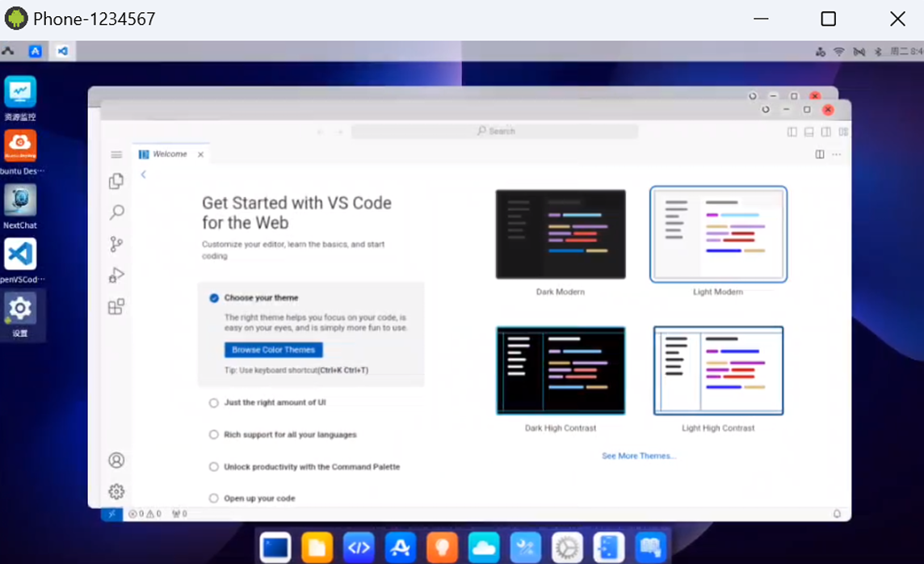Choose the Light High Contrast theme preview

(x=718, y=371)
